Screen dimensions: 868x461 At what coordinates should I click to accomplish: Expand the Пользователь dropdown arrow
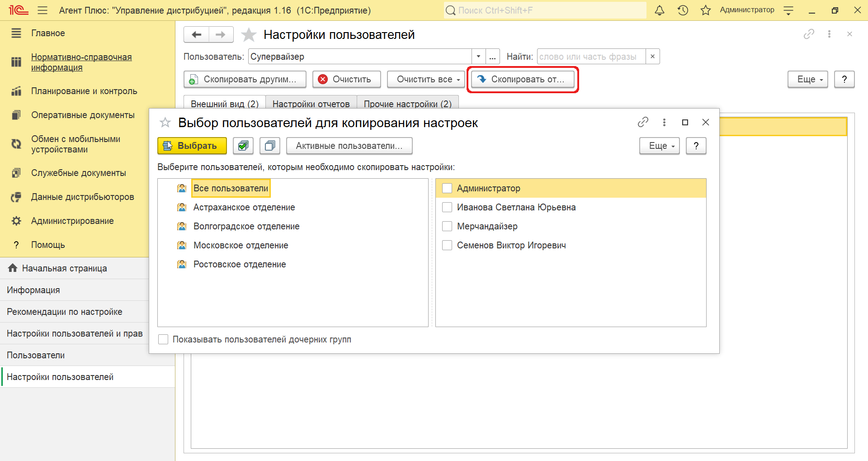[479, 57]
